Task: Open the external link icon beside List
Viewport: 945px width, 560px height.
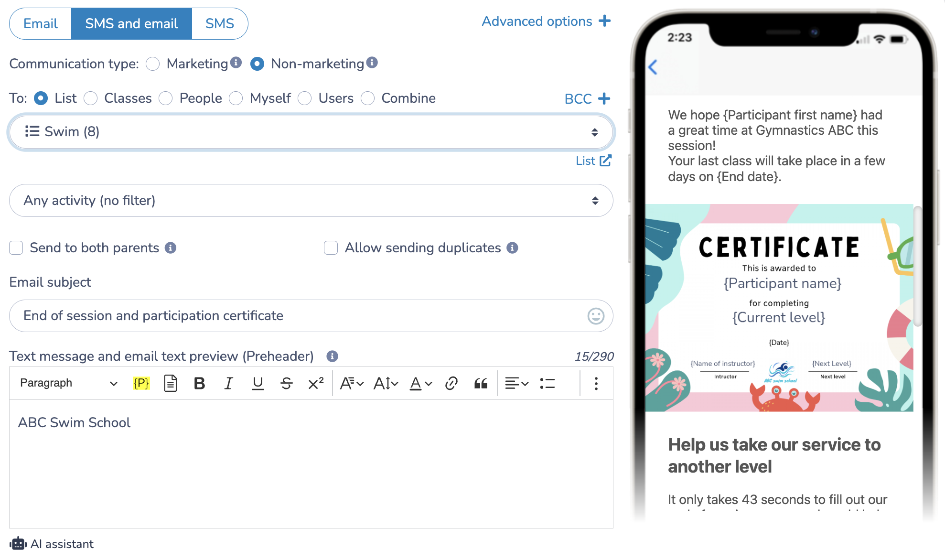Action: coord(606,161)
